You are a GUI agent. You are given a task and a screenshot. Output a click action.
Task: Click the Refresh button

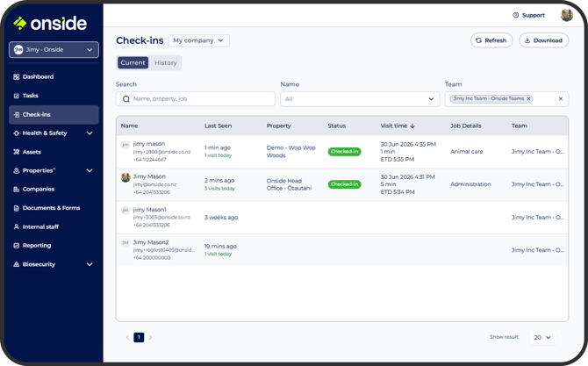click(x=491, y=40)
